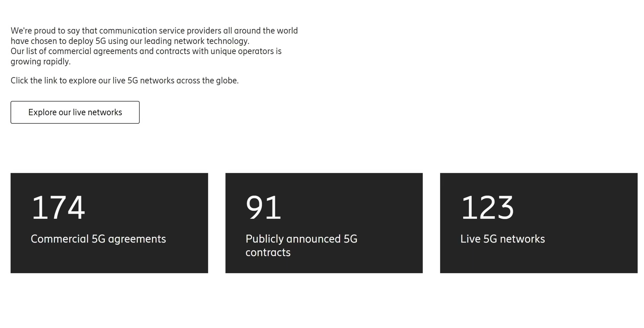Click the word "Commercial" in the first card
This screenshot has width=644, height=328.
(x=59, y=239)
